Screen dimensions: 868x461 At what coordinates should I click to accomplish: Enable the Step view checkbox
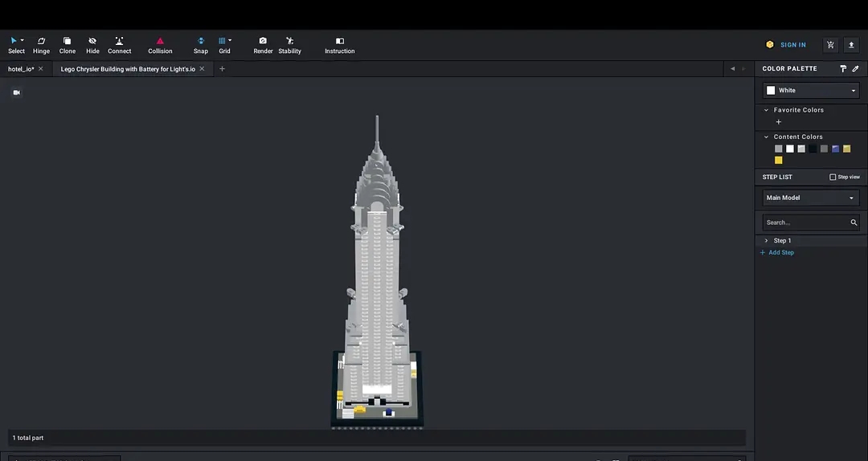(833, 177)
